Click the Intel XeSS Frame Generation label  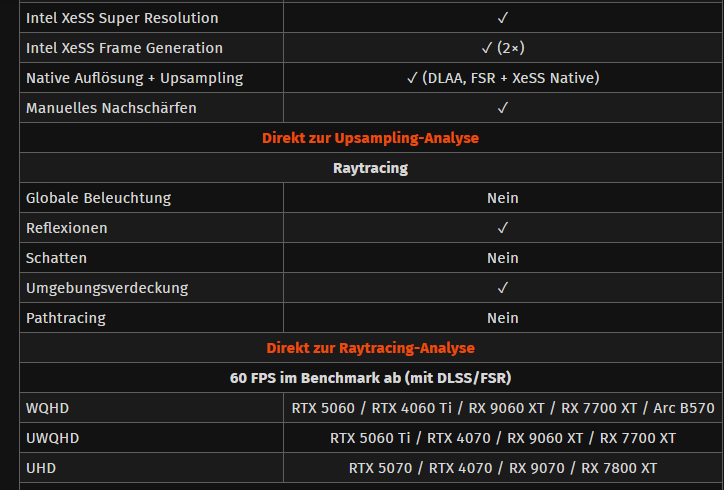(124, 48)
